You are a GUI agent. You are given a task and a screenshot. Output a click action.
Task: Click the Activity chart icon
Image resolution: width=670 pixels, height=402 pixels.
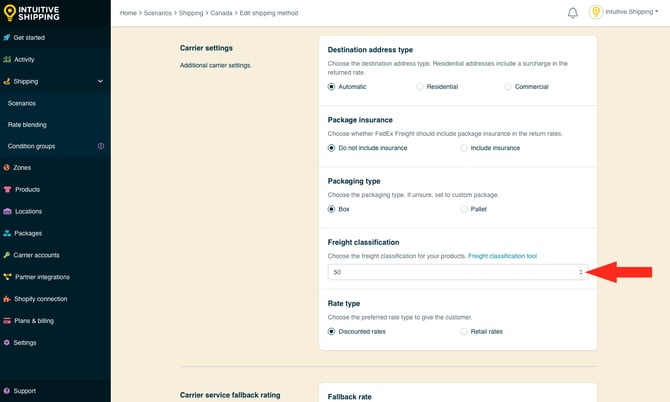pos(7,59)
